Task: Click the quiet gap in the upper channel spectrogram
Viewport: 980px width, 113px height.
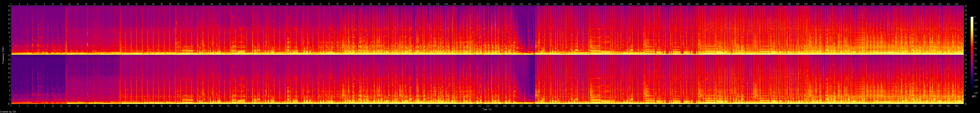Action: point(525,30)
